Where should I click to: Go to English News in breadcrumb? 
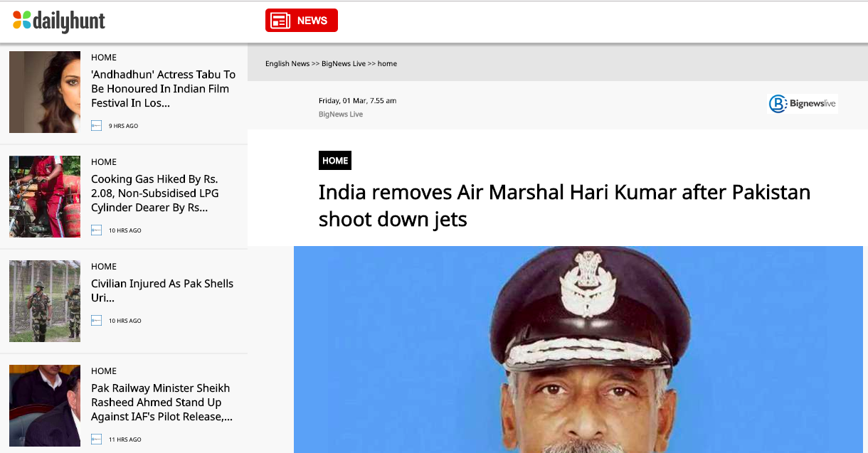(287, 64)
